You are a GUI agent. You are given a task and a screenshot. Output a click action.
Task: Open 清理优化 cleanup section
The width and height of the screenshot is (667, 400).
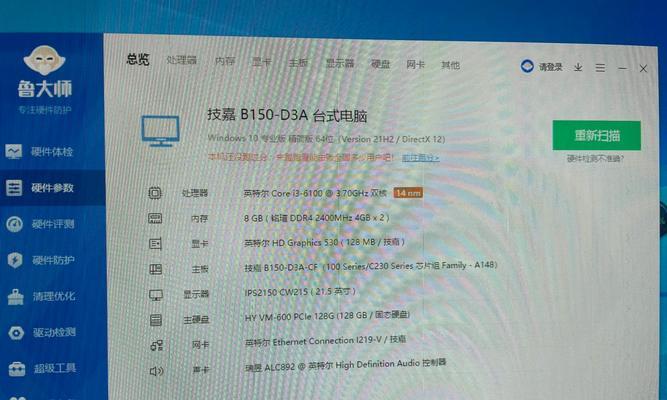tap(41, 296)
